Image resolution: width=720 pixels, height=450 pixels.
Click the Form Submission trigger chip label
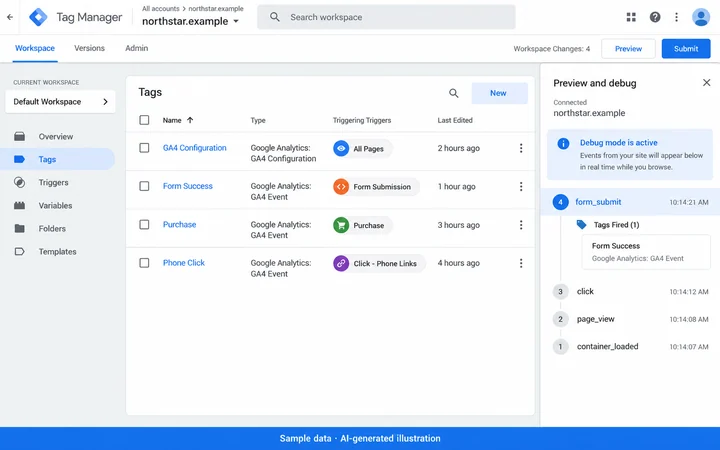tap(382, 187)
